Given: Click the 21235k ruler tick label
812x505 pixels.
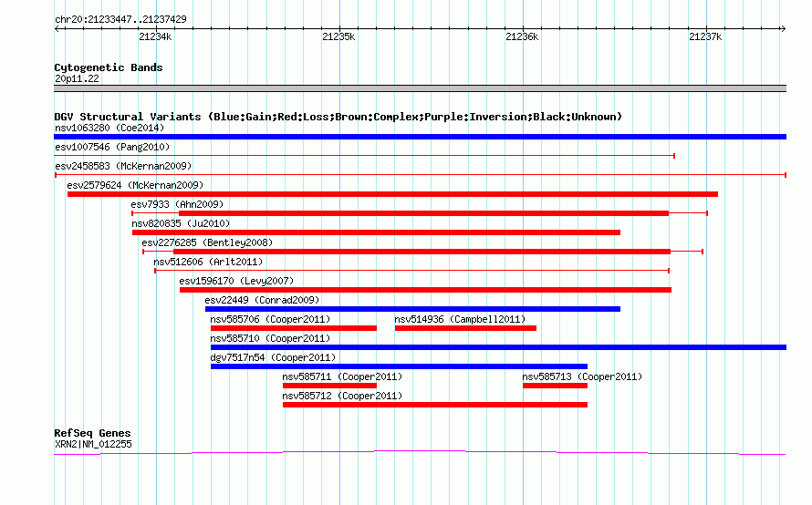Looking at the screenshot, I should coord(338,36).
